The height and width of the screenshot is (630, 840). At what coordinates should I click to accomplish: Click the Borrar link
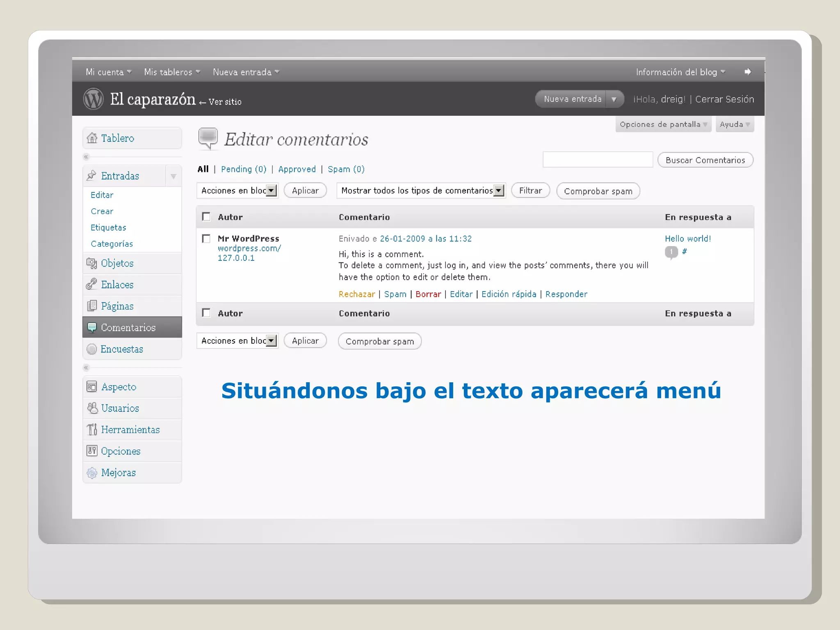point(428,294)
